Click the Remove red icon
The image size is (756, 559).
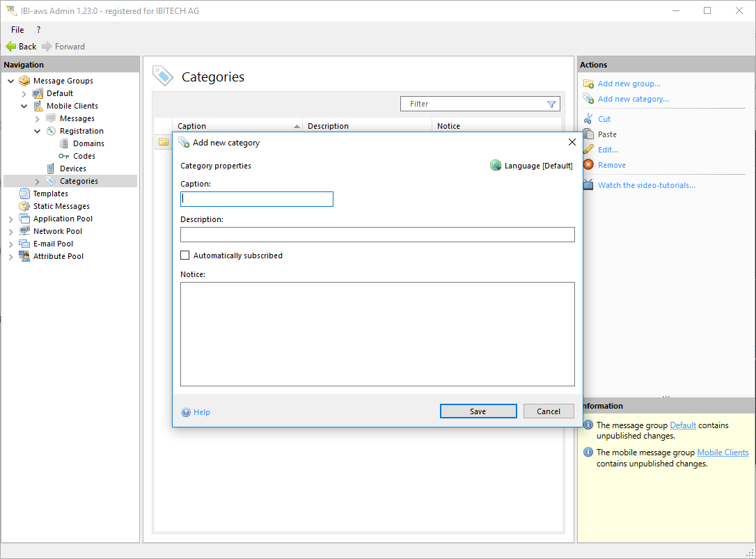(x=588, y=165)
